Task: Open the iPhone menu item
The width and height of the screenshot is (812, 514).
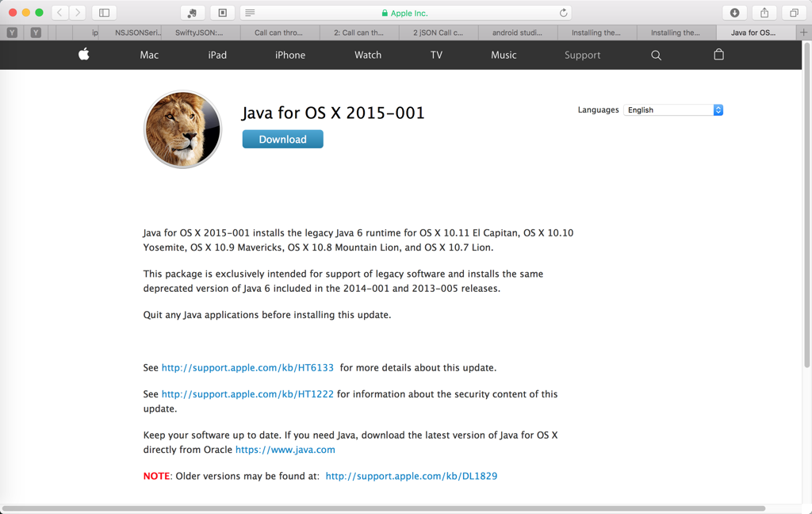Action: [x=290, y=56]
